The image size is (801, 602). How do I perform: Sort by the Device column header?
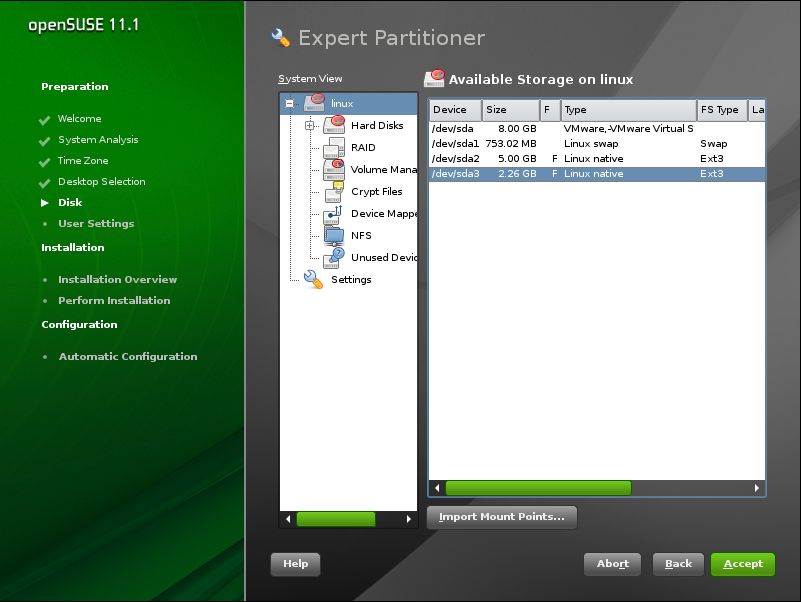tap(455, 110)
